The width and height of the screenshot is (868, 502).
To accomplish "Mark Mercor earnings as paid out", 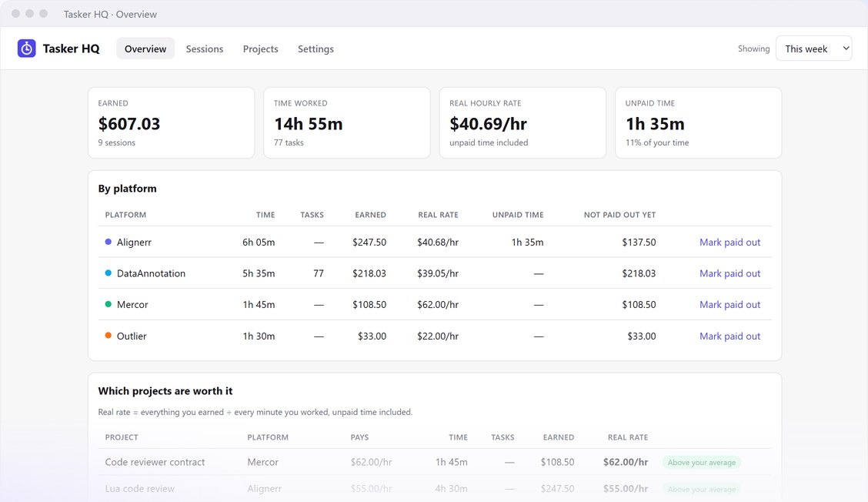I will [x=729, y=304].
